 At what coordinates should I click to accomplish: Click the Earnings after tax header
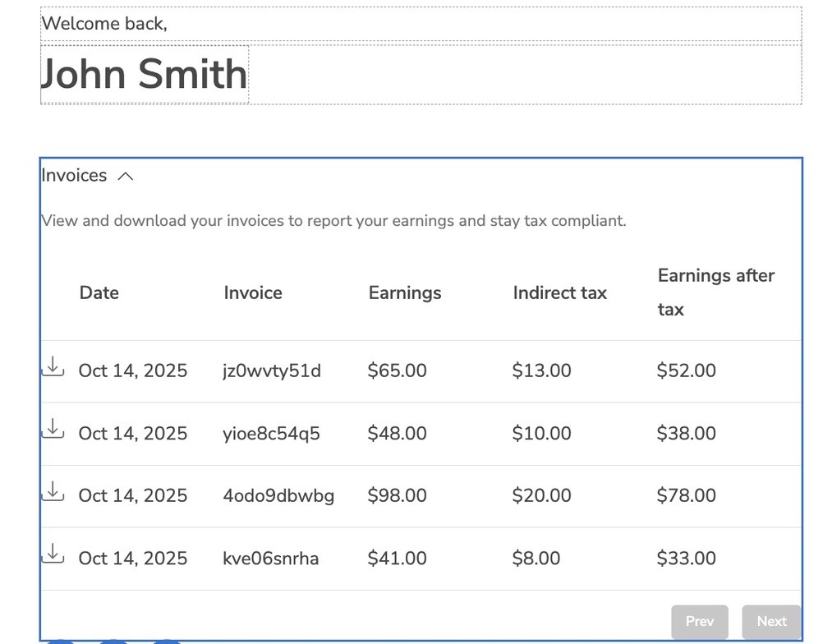(x=715, y=292)
